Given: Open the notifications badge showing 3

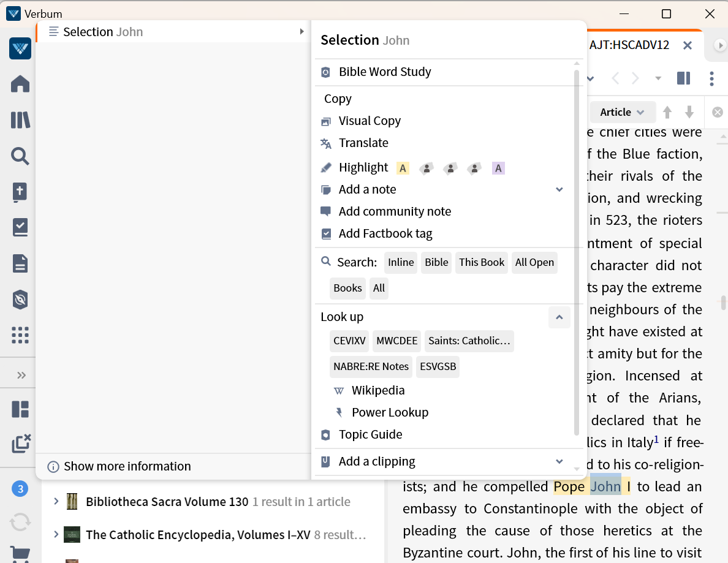Looking at the screenshot, I should point(20,489).
